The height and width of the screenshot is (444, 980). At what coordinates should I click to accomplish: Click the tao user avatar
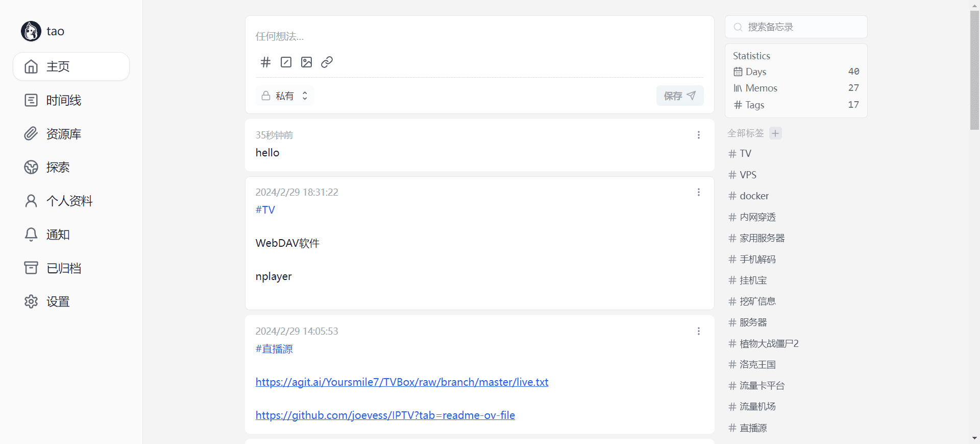[x=31, y=31]
